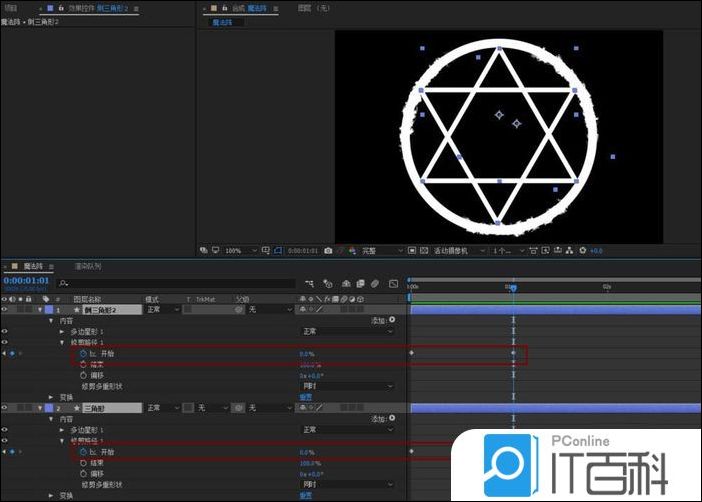Toggle visibility of the 三角形 layer
Viewport: 702px width, 502px height.
(x=5, y=408)
